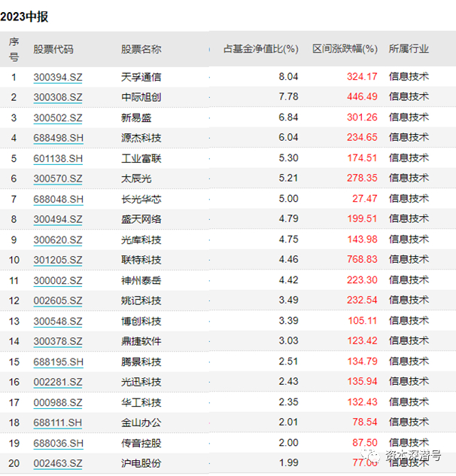The width and height of the screenshot is (456, 476).
Task: Click the 占基金净值比(%) column header
Action: [x=261, y=49]
